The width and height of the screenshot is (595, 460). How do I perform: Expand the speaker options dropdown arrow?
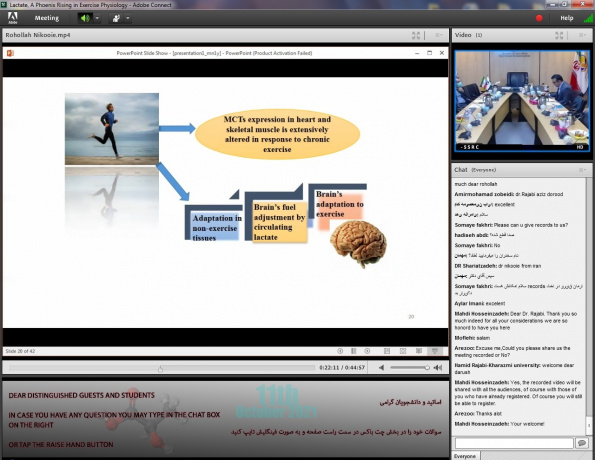97,18
